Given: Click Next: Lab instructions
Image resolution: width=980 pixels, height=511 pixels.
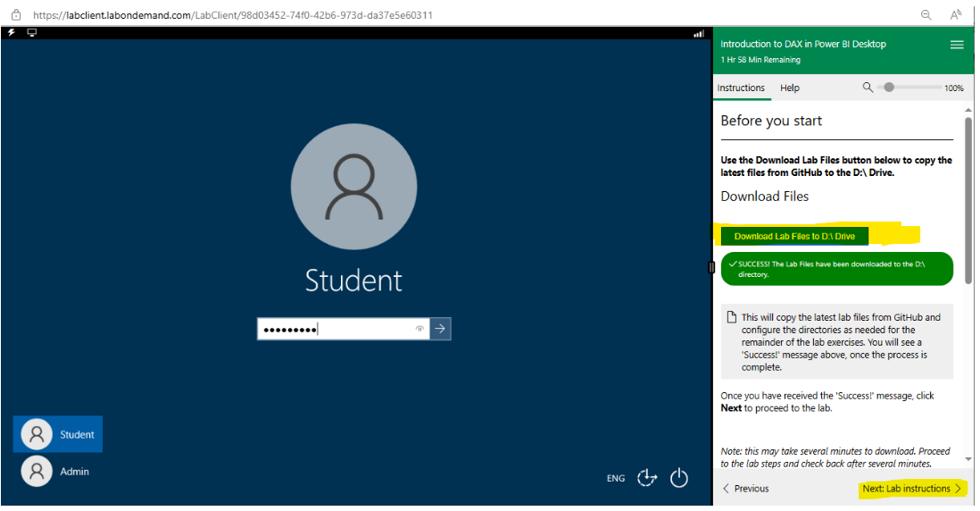Looking at the screenshot, I should pos(912,489).
